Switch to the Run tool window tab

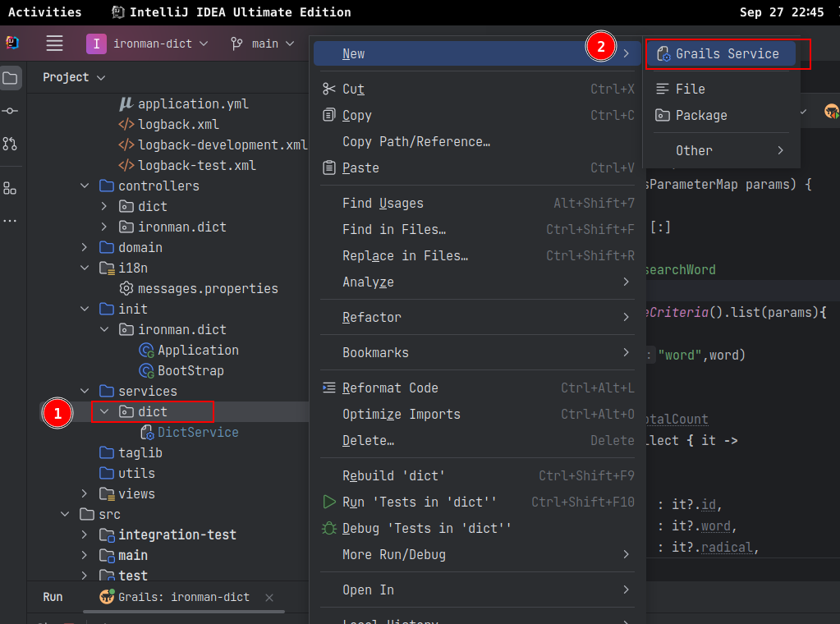(53, 597)
